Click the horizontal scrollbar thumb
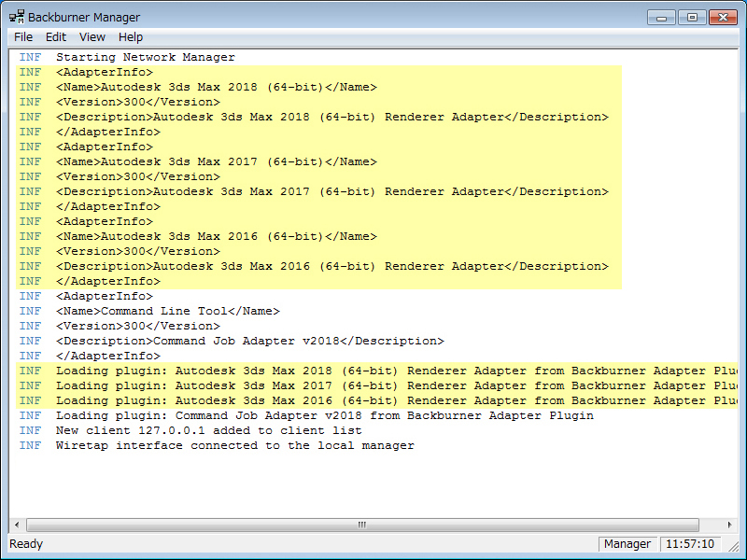Viewport: 747px width, 560px height. (x=362, y=525)
